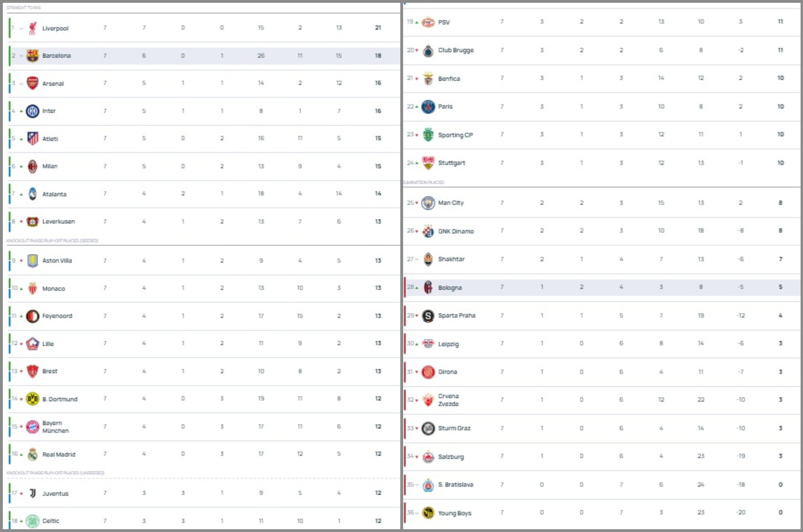Open the Atalanta team name link
Image resolution: width=803 pixels, height=532 pixels.
point(55,194)
